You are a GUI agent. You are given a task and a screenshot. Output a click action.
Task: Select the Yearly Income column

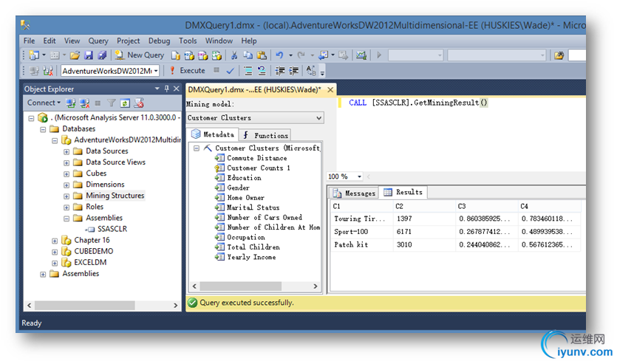click(251, 257)
